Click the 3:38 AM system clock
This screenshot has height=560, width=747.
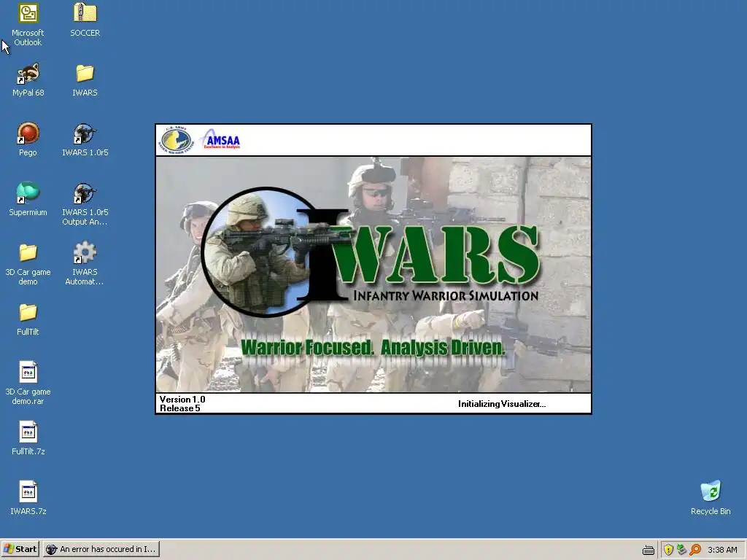(x=722, y=550)
